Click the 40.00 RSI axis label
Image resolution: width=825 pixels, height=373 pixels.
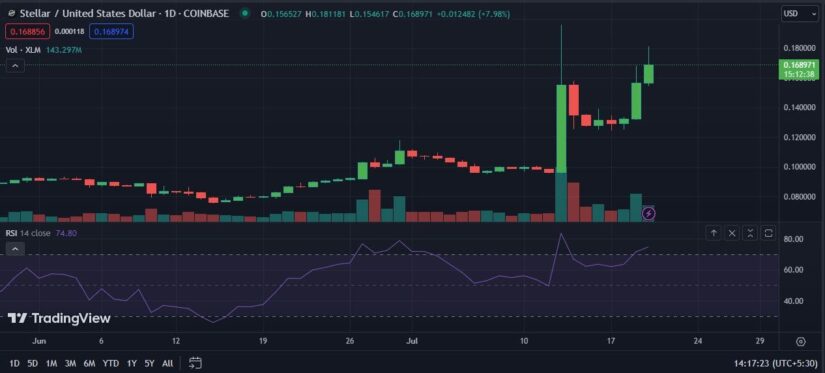pos(793,301)
